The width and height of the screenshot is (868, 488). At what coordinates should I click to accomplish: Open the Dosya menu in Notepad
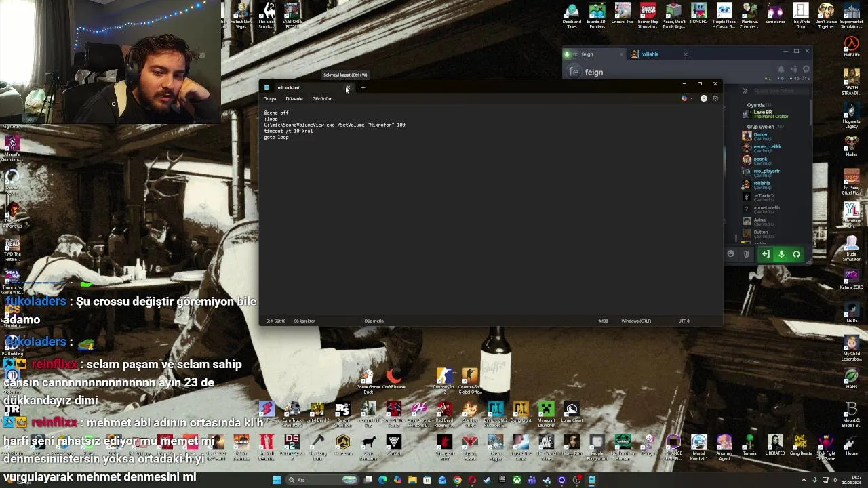(x=270, y=99)
